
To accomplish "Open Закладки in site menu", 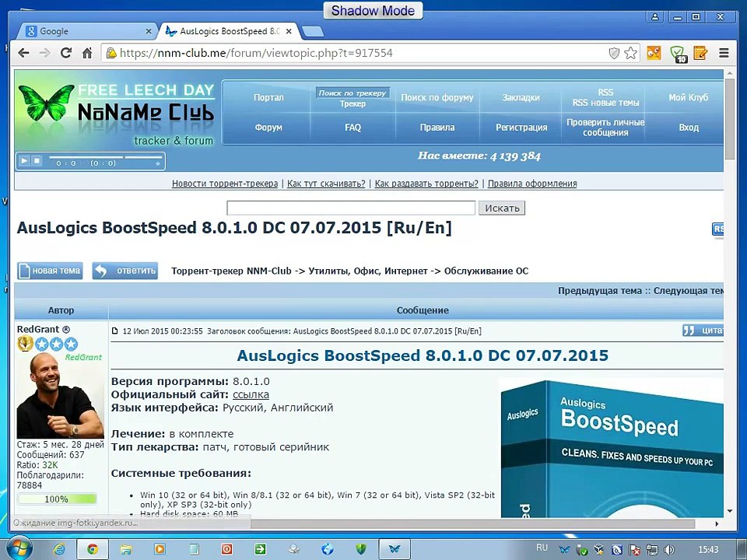I will 521,98.
